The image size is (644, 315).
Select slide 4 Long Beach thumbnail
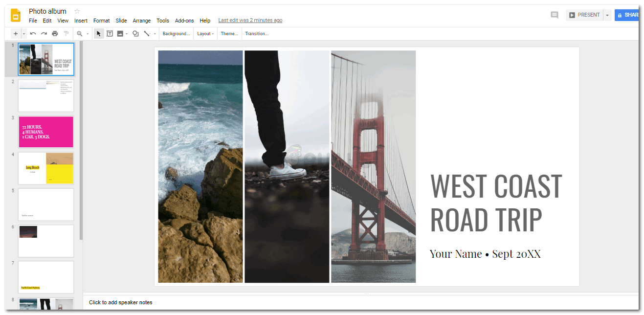[x=46, y=168]
